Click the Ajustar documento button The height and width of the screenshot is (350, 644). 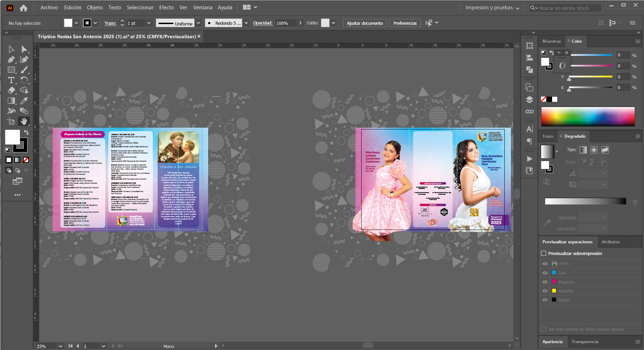click(365, 23)
